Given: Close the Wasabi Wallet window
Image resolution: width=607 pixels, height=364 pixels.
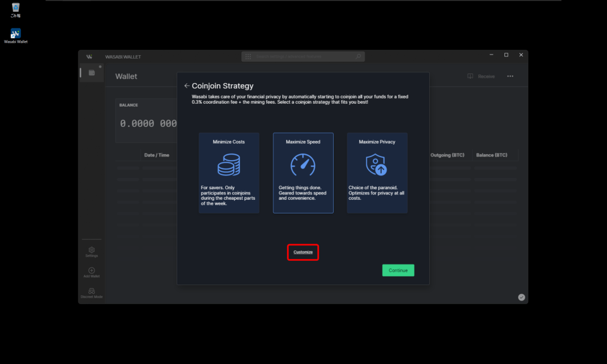Looking at the screenshot, I should point(521,55).
